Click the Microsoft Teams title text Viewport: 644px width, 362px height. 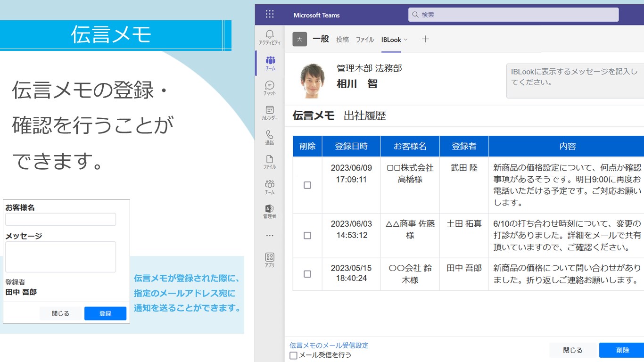click(x=316, y=15)
